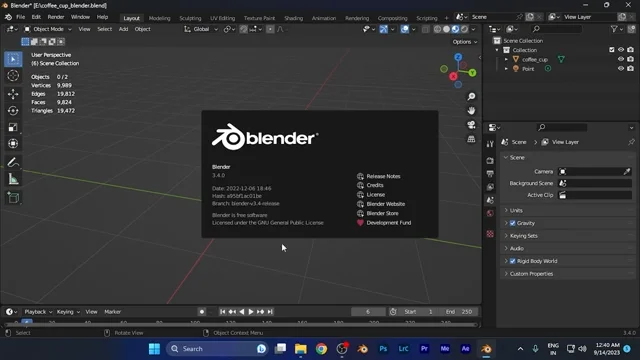Open the World properties tab icon
This screenshot has width=640, height=360.
point(490,213)
